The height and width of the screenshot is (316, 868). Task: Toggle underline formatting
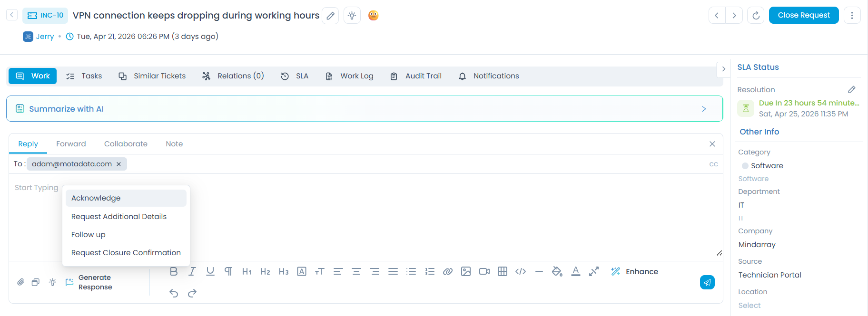pyautogui.click(x=210, y=271)
